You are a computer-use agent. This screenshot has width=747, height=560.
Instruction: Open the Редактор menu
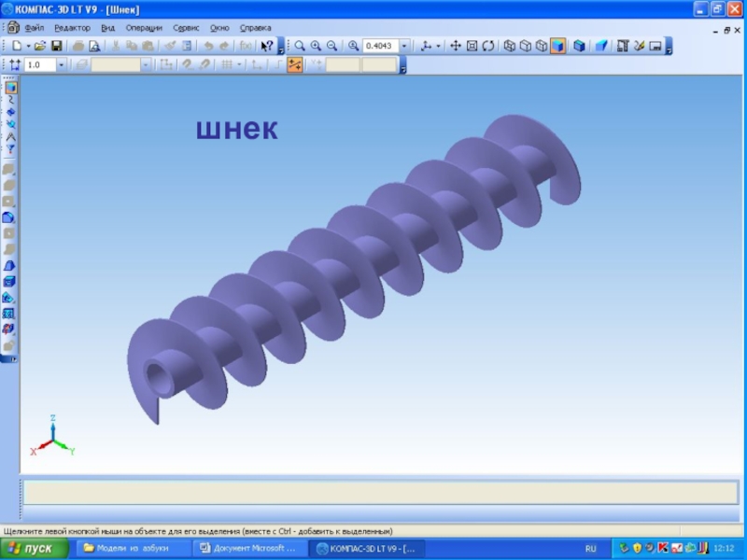click(73, 28)
